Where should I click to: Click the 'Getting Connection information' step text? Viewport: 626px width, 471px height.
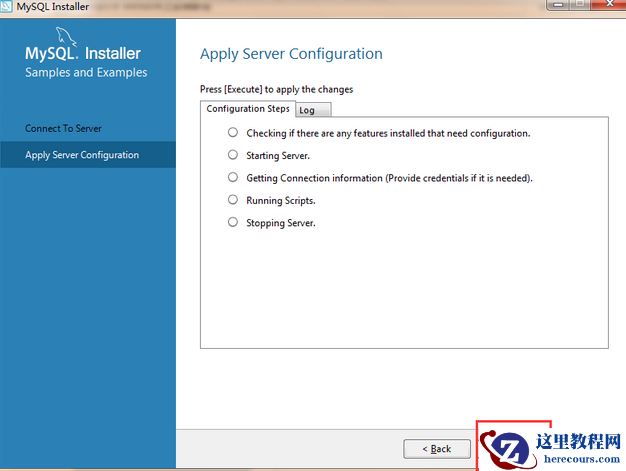pos(389,178)
